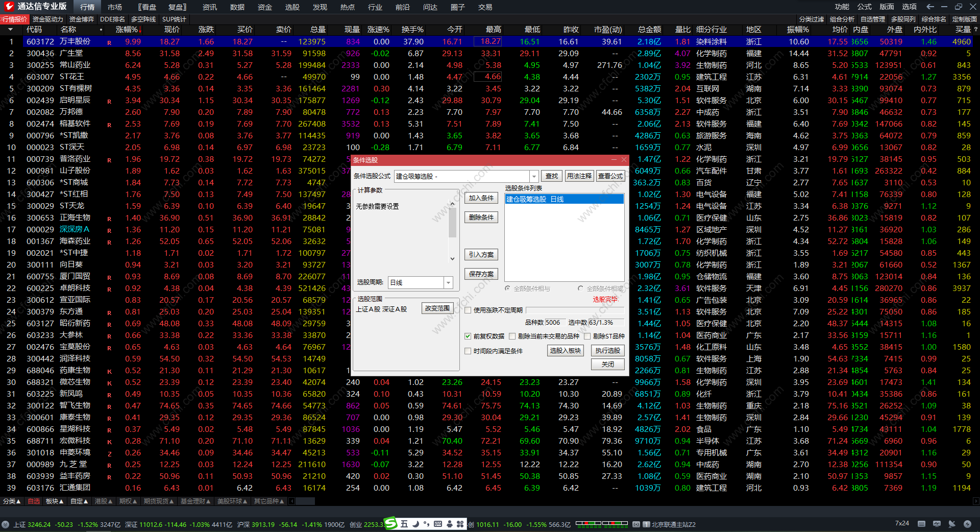Open the 选股周期 日线 dropdown
Image resolution: width=980 pixels, height=532 pixels.
[448, 282]
